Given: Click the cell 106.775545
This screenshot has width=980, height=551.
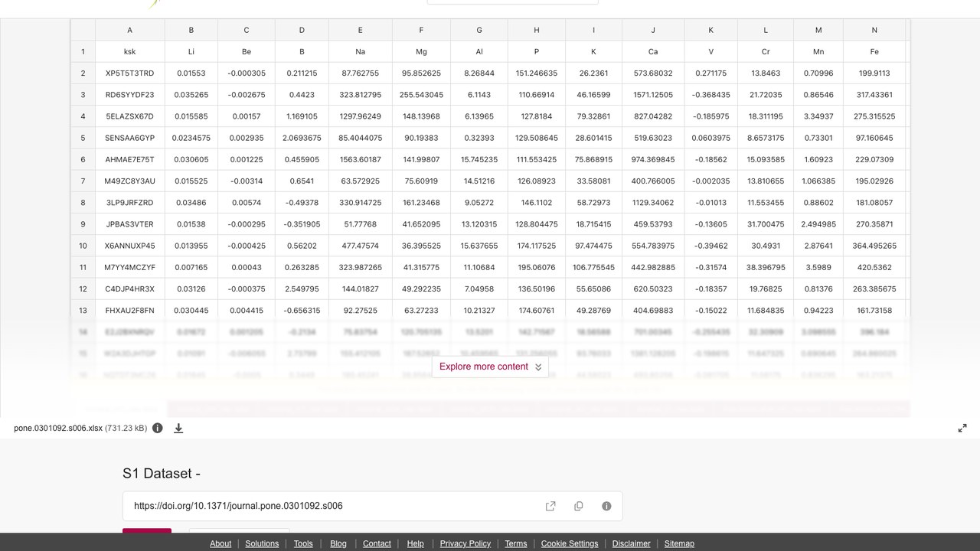Looking at the screenshot, I should click(593, 267).
